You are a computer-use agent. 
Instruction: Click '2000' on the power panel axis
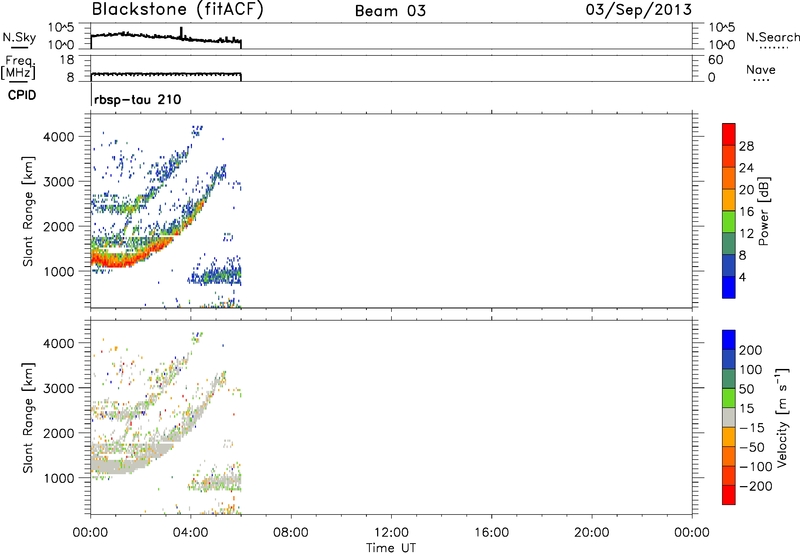click(59, 226)
